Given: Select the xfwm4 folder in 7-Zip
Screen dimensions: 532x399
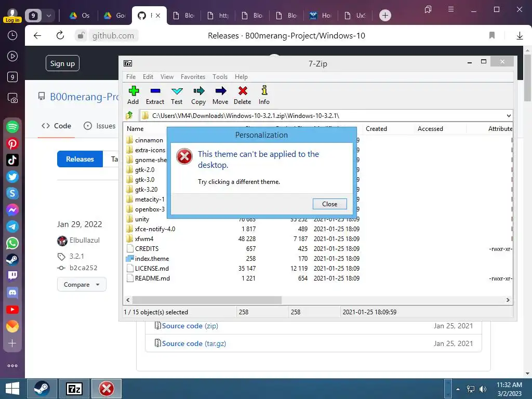Looking at the screenshot, I should (x=144, y=239).
